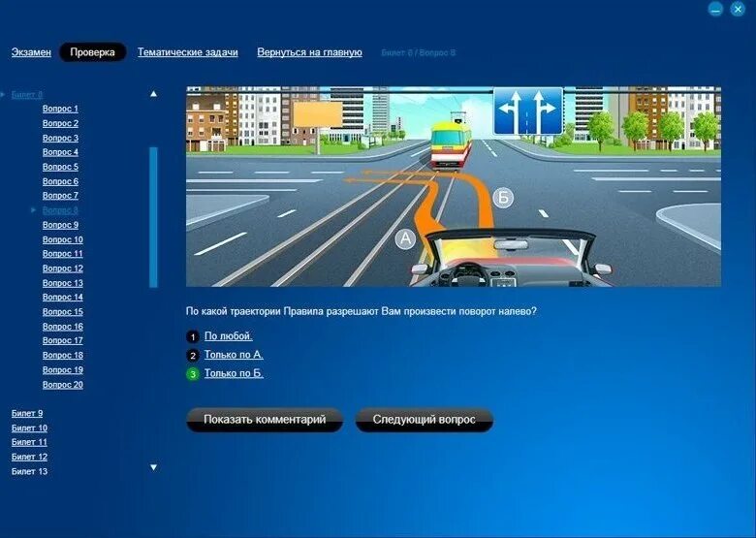This screenshot has width=756, height=538.
Task: Click Вернуться на главную link
Action: click(309, 52)
